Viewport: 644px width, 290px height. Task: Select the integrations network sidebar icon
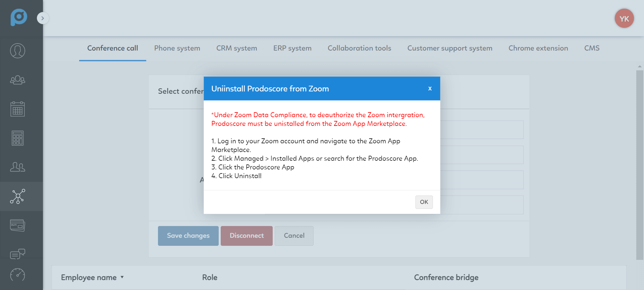(17, 196)
